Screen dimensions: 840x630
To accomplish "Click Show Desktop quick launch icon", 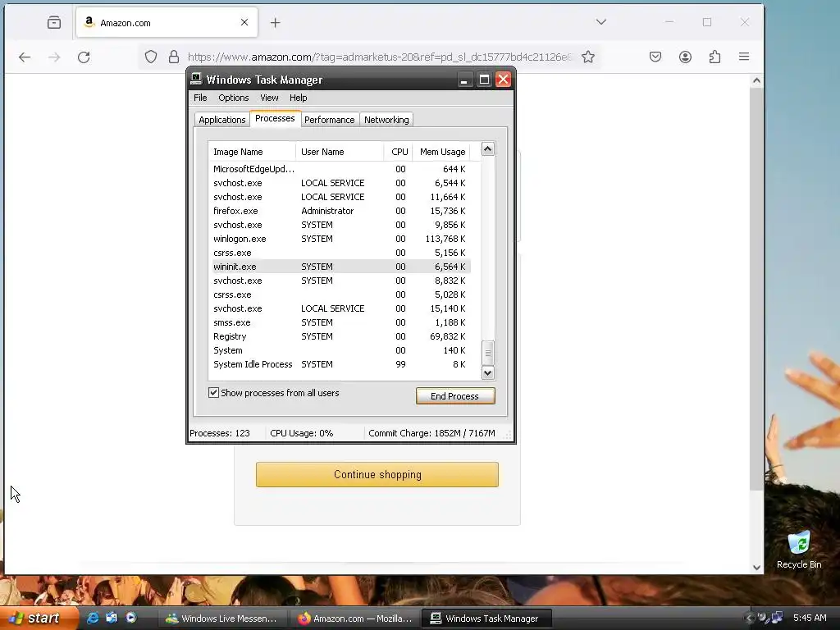I will click(x=112, y=618).
